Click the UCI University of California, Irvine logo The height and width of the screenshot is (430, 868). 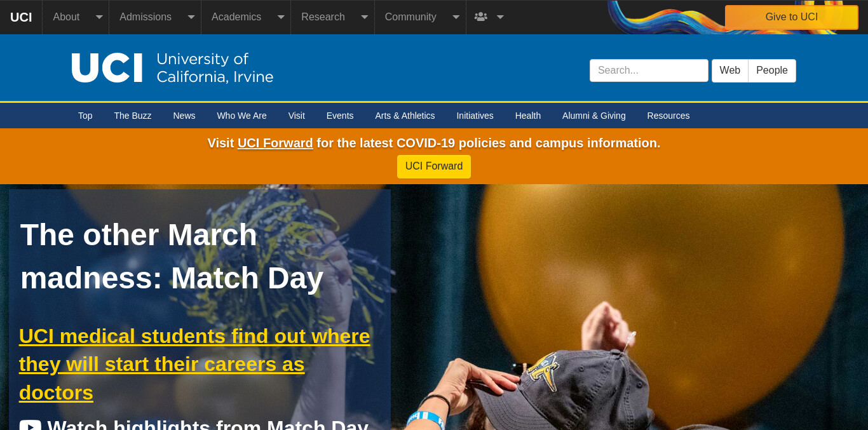172,68
